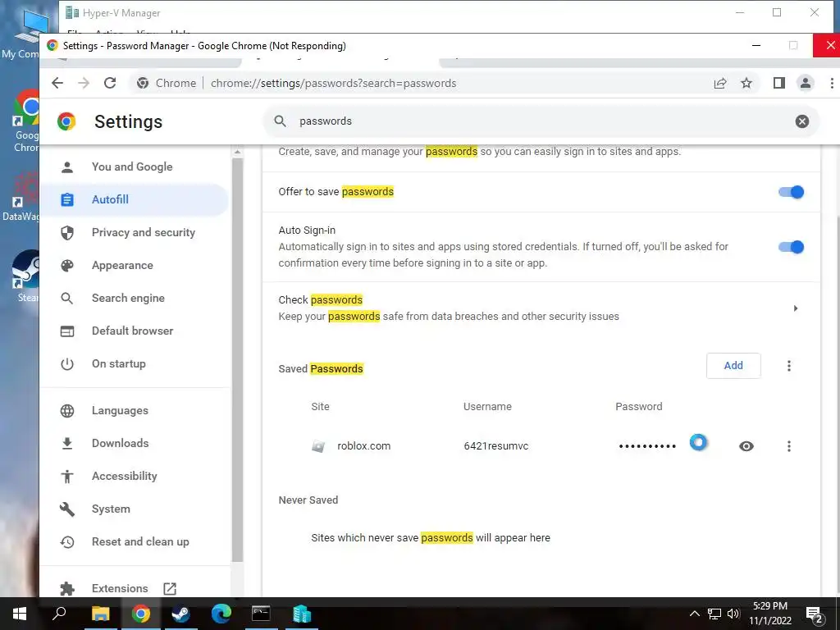Click sidebar scrollbar up arrow
This screenshot has width=840, height=630.
pos(237,152)
